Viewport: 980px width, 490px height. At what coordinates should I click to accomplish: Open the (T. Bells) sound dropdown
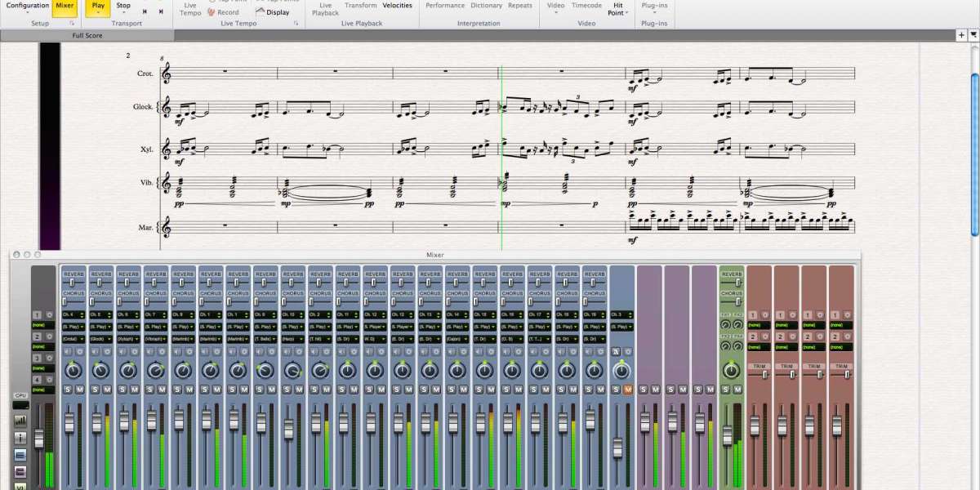point(266,338)
